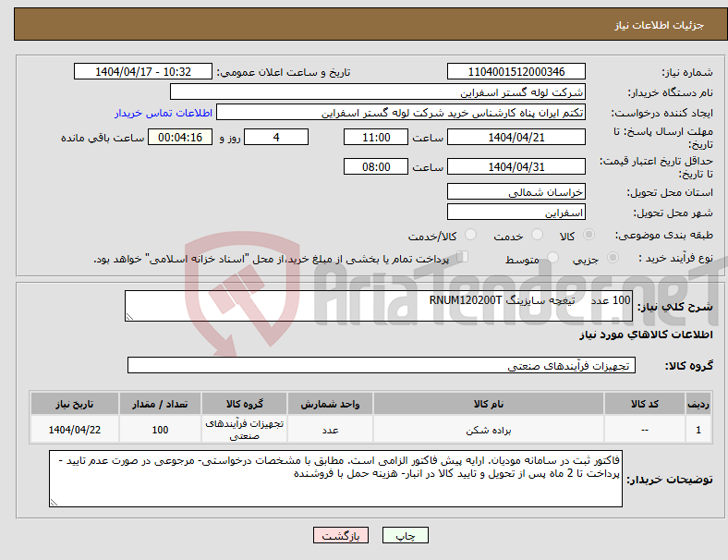Viewport: 728px width, 560px height.
Task: Toggle the اسناد خزانه اسلامی payment checkbox
Action: 463,257
